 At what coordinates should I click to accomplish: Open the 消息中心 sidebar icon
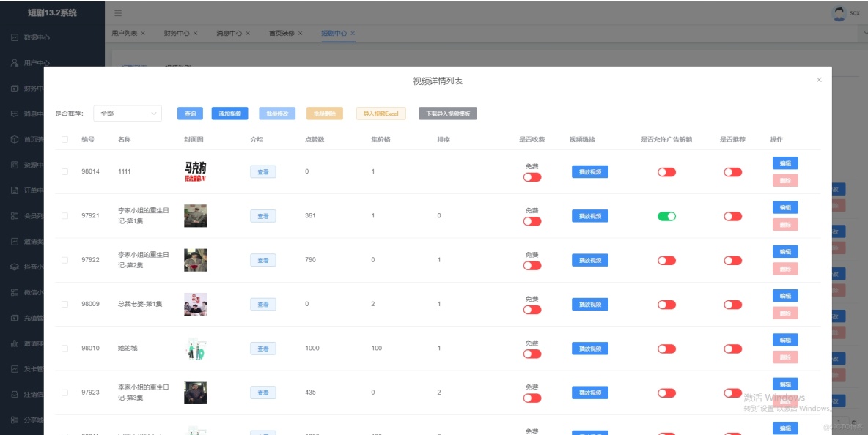(x=16, y=113)
